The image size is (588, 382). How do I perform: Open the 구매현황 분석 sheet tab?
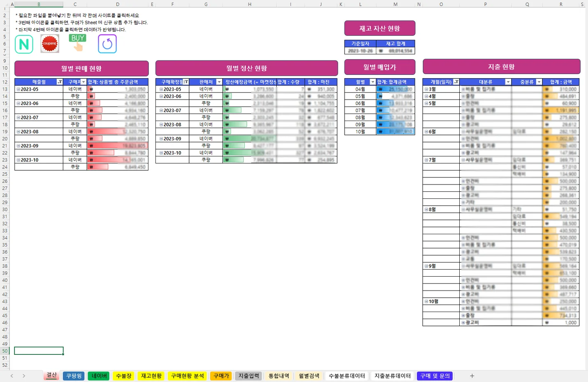[188, 376]
